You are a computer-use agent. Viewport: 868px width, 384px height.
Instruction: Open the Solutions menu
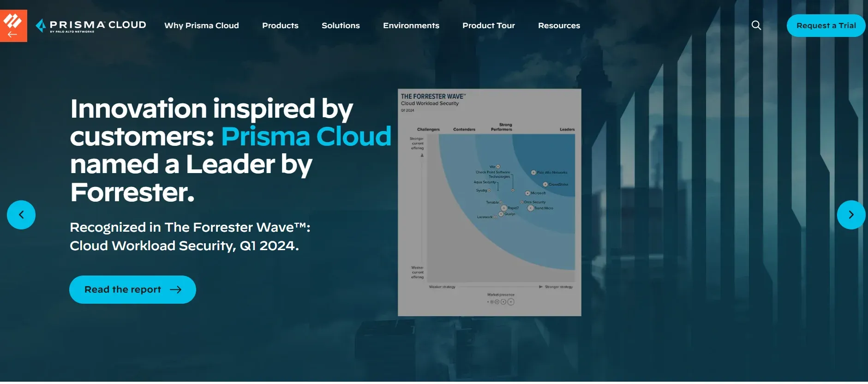(341, 25)
